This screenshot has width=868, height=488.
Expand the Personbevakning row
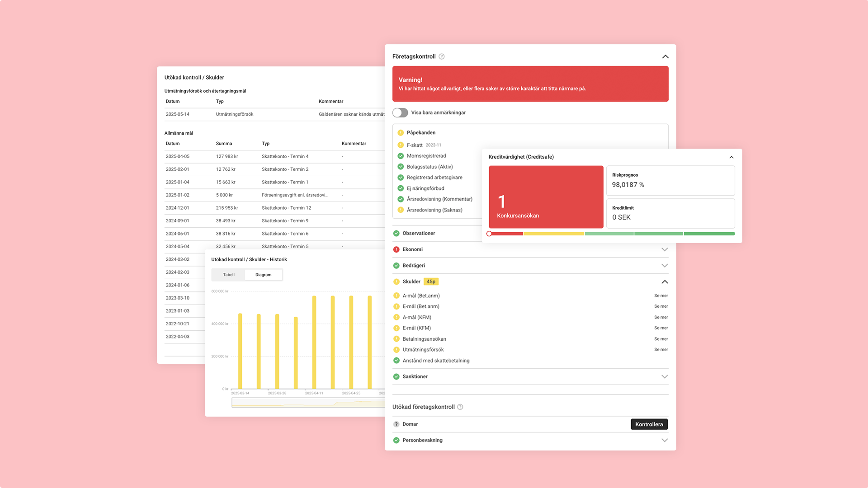664,440
